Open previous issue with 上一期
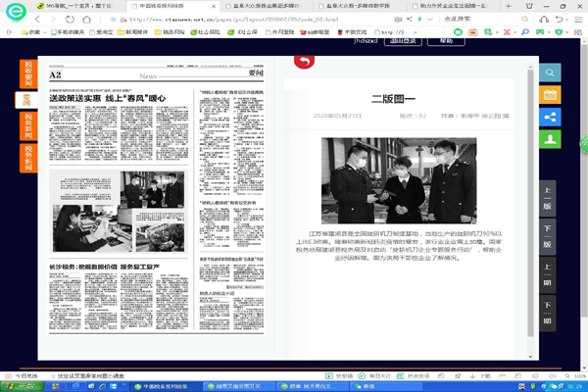This screenshot has height=392, width=588. point(548,275)
